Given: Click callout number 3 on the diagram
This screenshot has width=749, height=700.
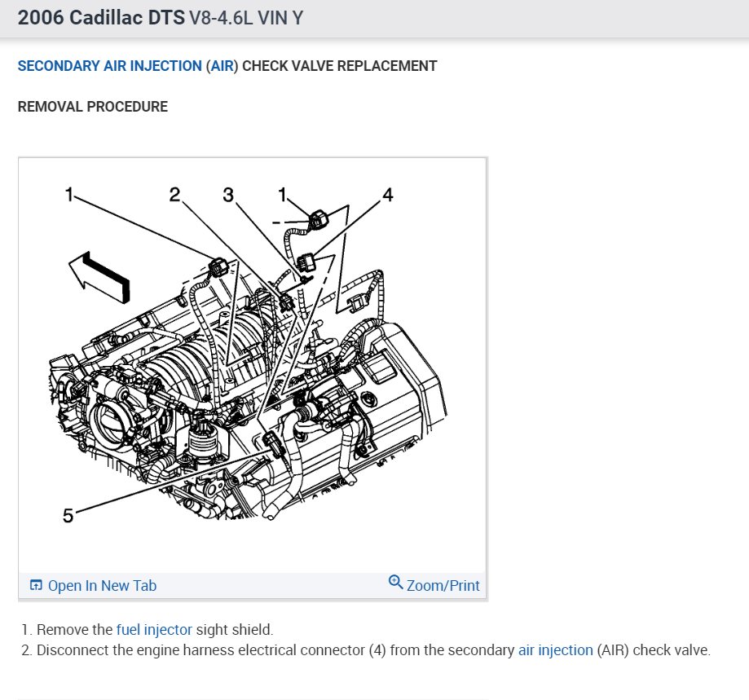Looking at the screenshot, I should point(228,195).
